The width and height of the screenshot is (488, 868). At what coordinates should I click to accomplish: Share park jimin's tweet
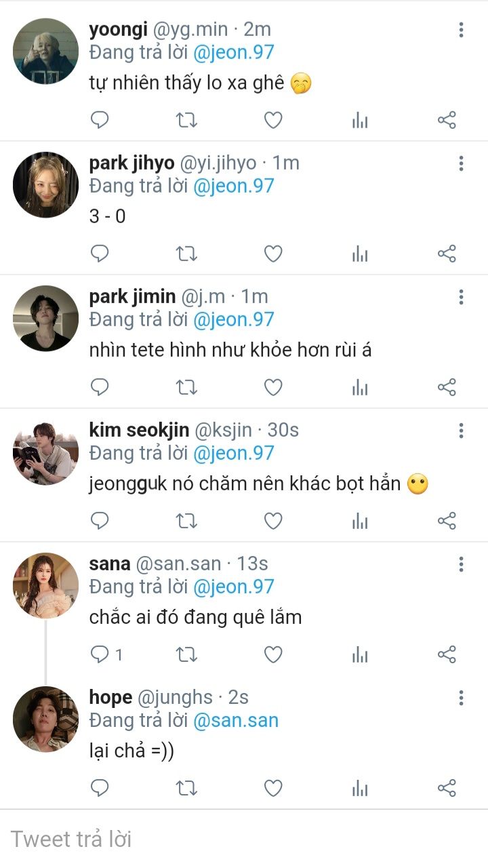(x=447, y=388)
